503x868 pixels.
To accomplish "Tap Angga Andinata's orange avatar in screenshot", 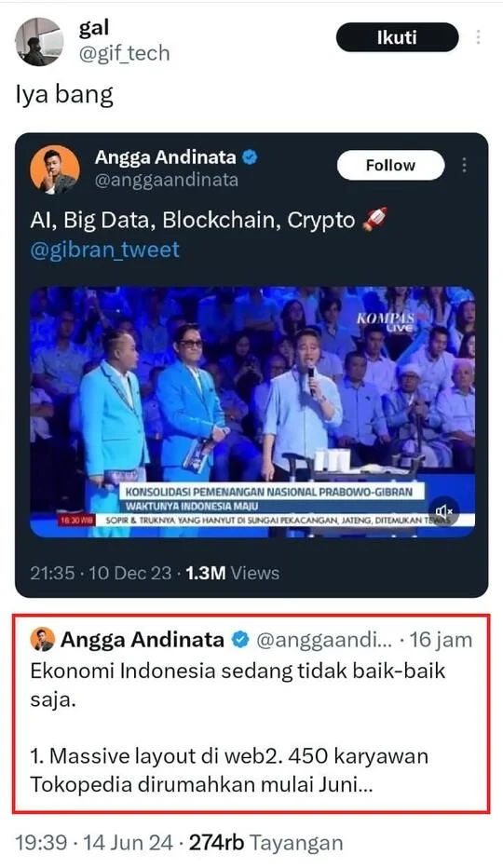I will (x=55, y=170).
